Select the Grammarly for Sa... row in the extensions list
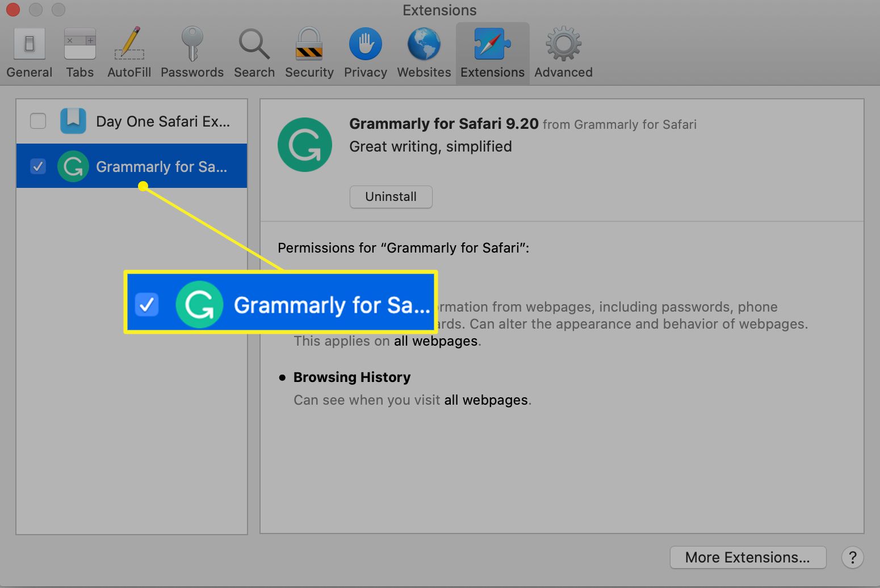This screenshot has height=588, width=880. point(132,166)
